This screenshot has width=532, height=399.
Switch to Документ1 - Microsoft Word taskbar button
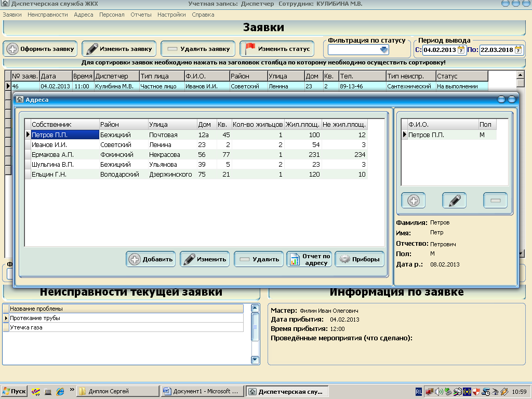pos(203,391)
